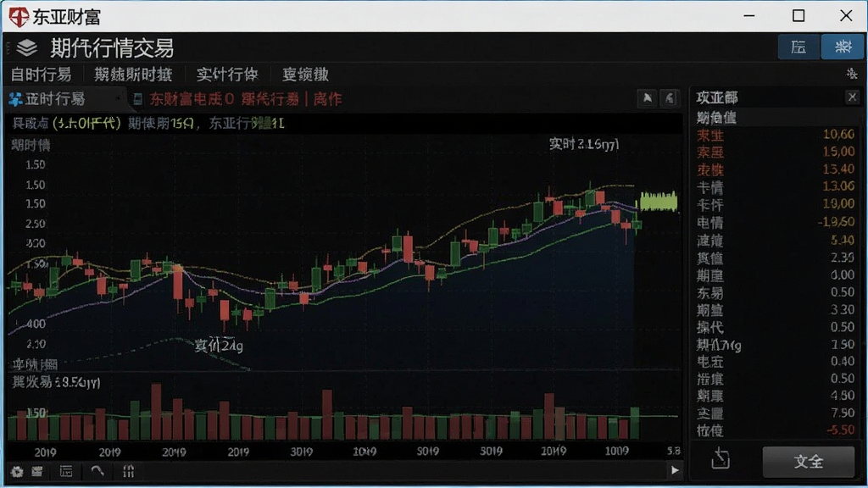Image resolution: width=868 pixels, height=488 pixels.
Task: Click the vertical bars icon in the bottom toolbar
Action: (129, 471)
